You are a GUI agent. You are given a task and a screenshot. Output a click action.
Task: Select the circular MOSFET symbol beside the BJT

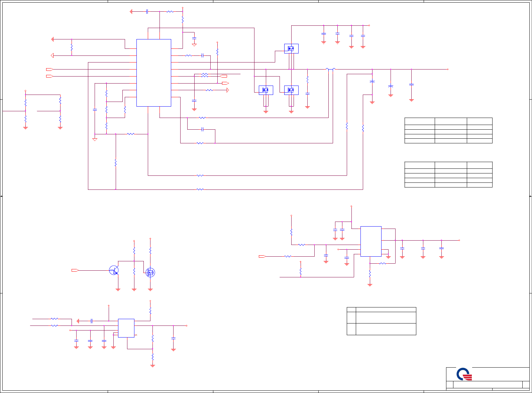click(150, 272)
